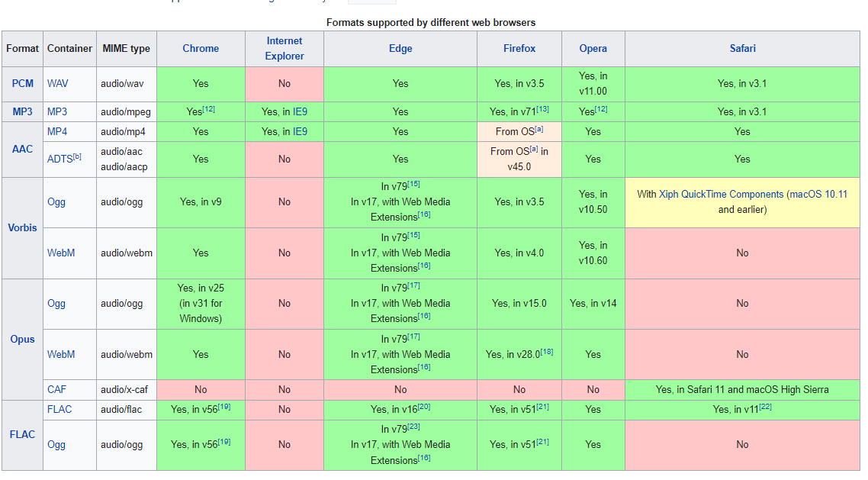
Task: Follow the PCM format link
Action: click(x=23, y=84)
